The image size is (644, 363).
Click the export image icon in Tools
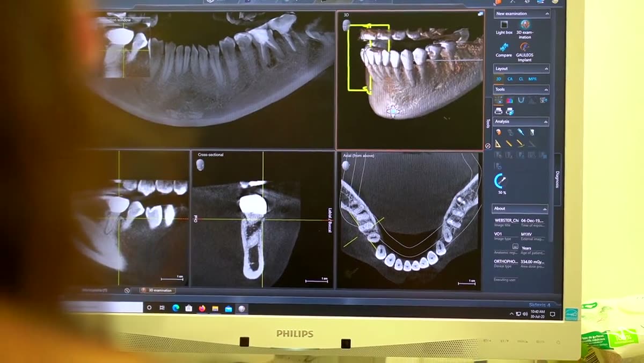(x=544, y=100)
